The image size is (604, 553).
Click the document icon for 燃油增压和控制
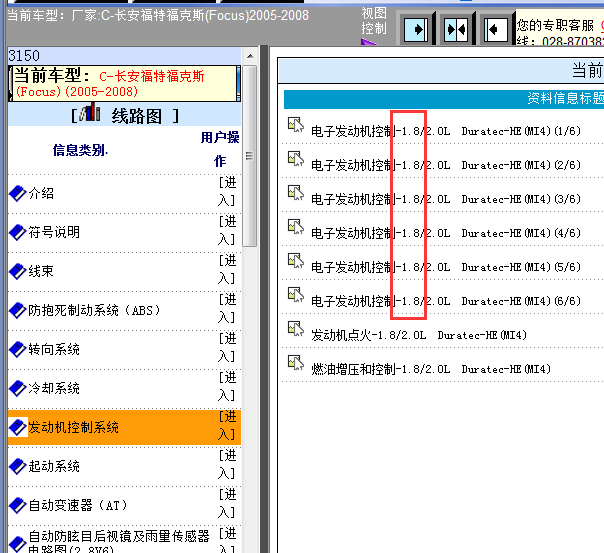(x=296, y=362)
